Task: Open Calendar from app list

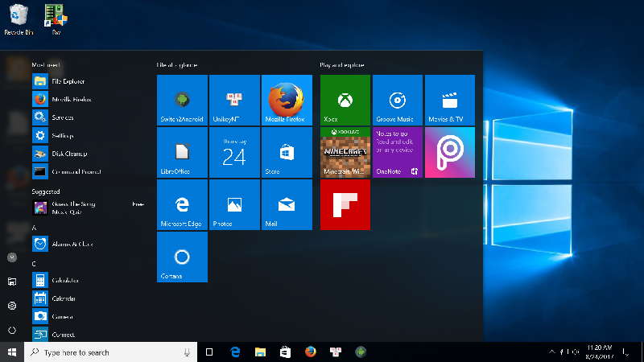Action: coord(89,298)
